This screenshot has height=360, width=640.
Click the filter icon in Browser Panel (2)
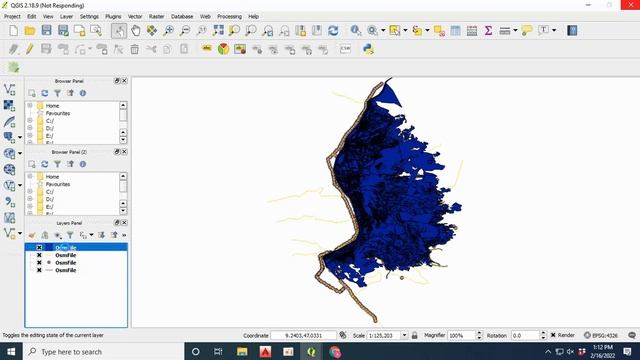pos(58,164)
